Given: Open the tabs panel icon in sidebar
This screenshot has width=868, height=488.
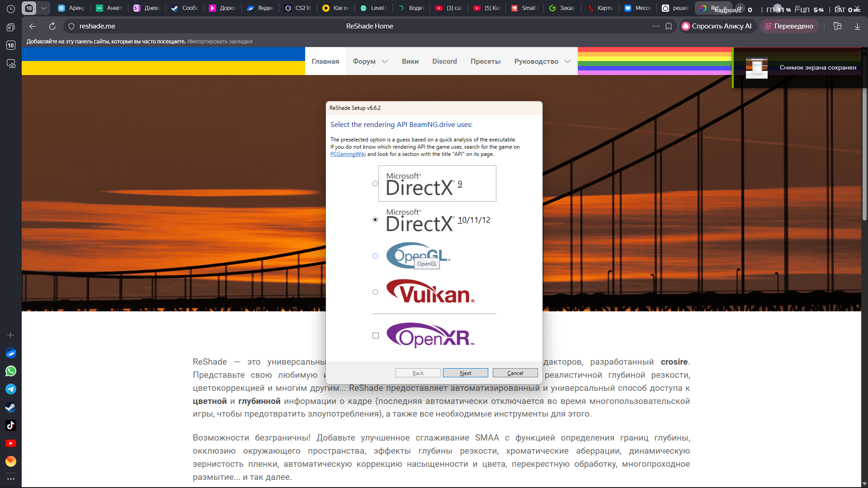Looking at the screenshot, I should pos(11,27).
